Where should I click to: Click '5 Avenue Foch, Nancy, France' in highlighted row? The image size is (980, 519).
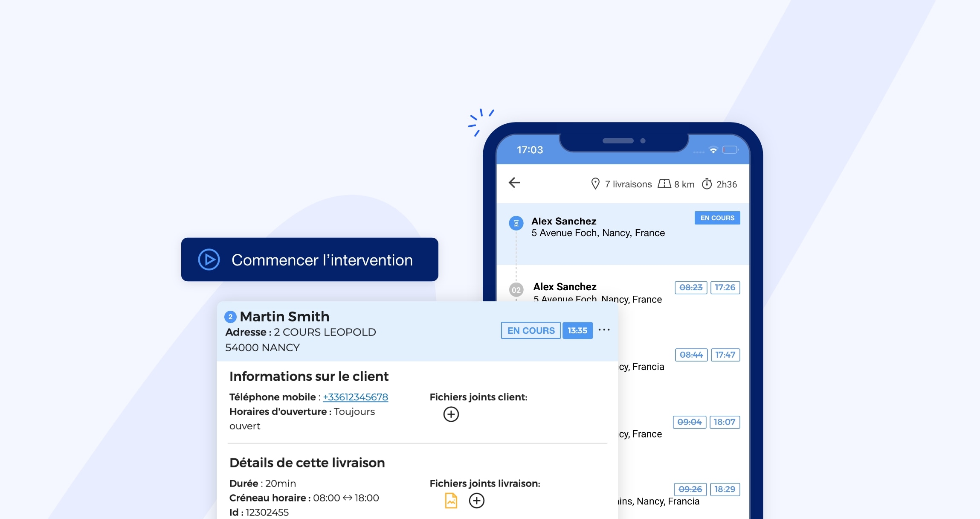[598, 233]
